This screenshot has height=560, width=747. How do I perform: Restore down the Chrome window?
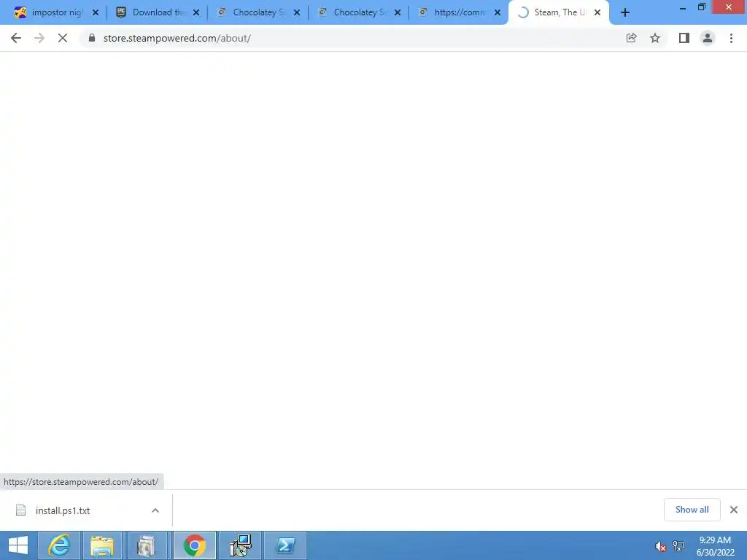[701, 7]
